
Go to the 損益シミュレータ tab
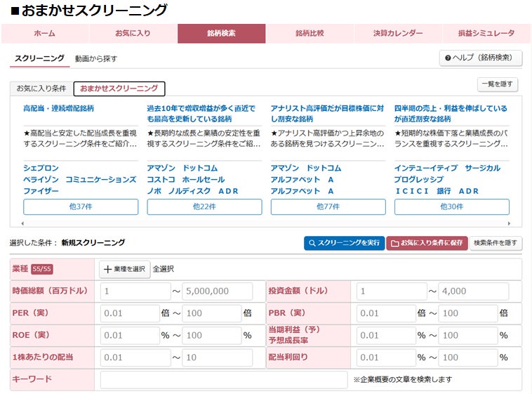[x=486, y=33]
